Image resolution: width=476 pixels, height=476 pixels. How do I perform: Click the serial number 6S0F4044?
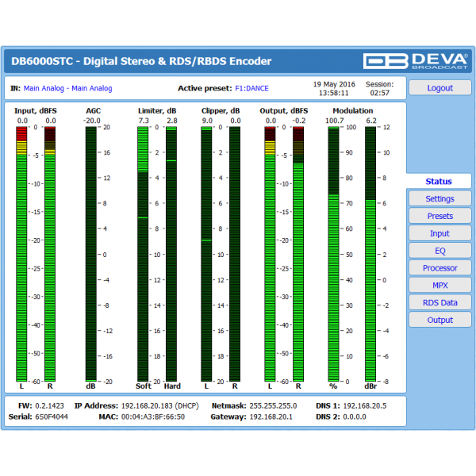[x=52, y=416]
